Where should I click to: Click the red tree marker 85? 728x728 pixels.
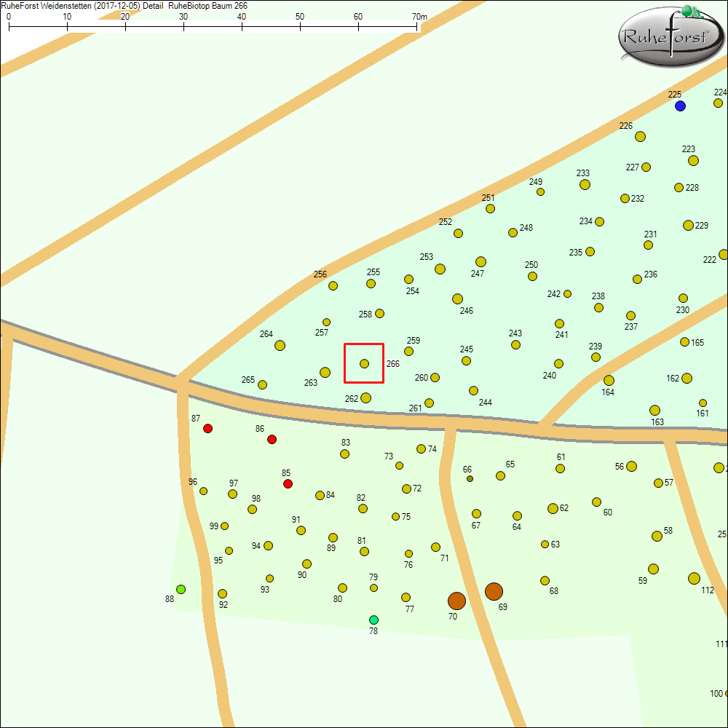288,483
